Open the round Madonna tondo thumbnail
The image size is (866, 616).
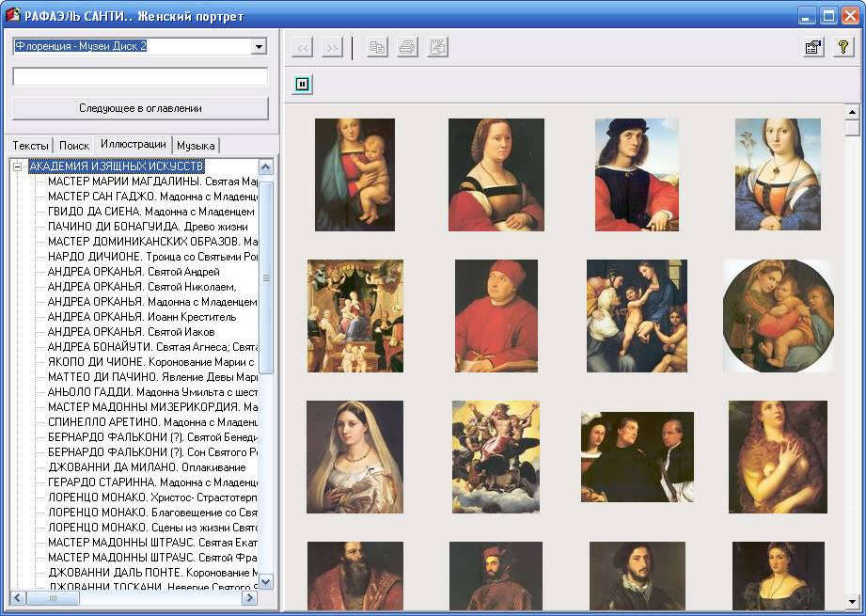(778, 316)
